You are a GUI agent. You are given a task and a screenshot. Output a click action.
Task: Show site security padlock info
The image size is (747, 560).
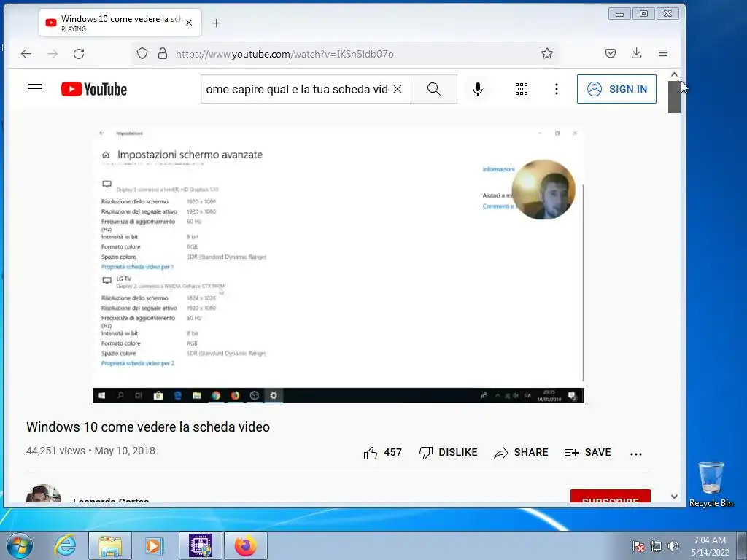(x=163, y=53)
